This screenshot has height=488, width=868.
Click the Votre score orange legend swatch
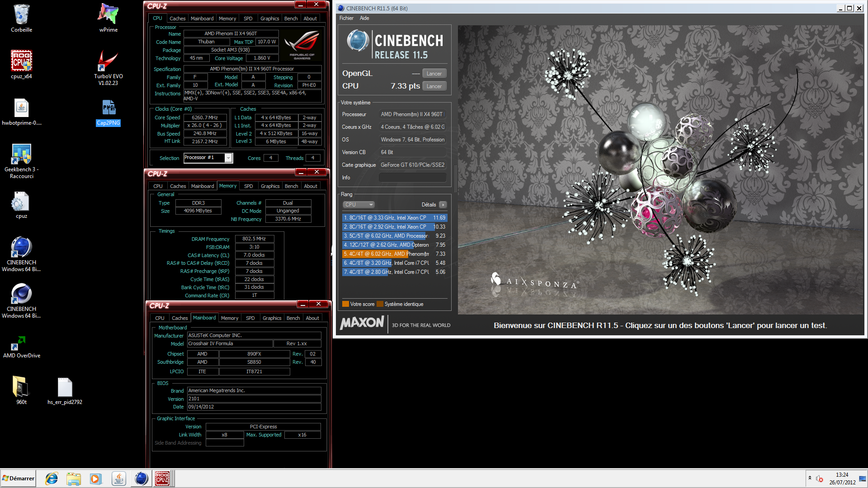click(345, 304)
